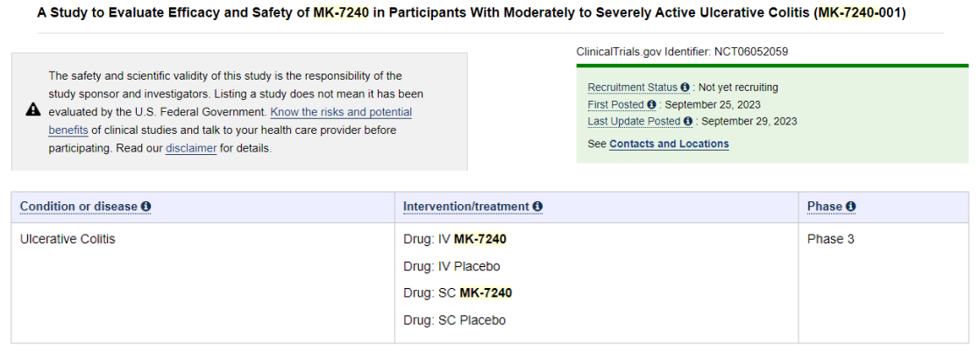Screen dimensions: 980x352
Task: Click info icon beside Last Update Posted
Action: pos(688,121)
